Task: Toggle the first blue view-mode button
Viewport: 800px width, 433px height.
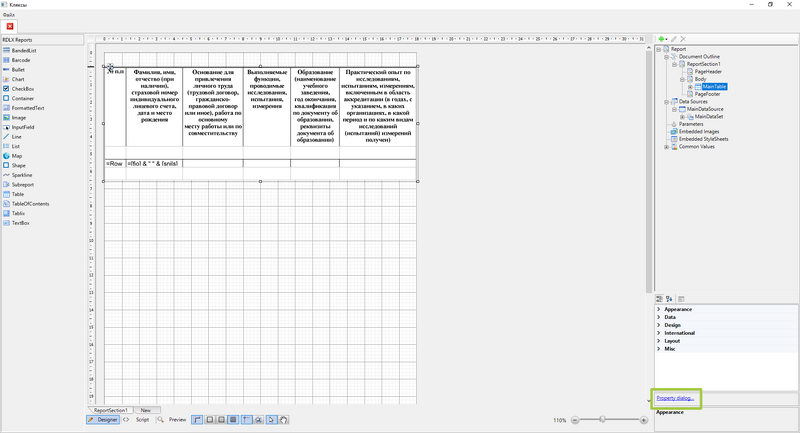Action: click(x=197, y=420)
